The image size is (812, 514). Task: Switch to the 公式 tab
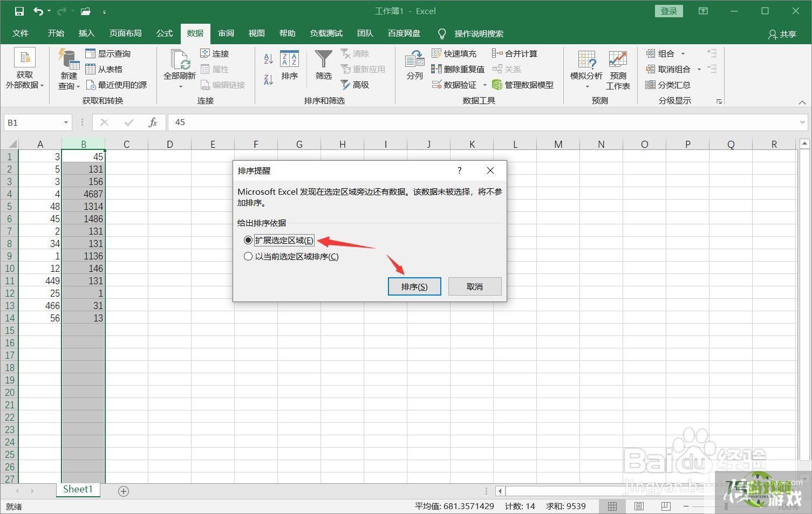coord(165,33)
